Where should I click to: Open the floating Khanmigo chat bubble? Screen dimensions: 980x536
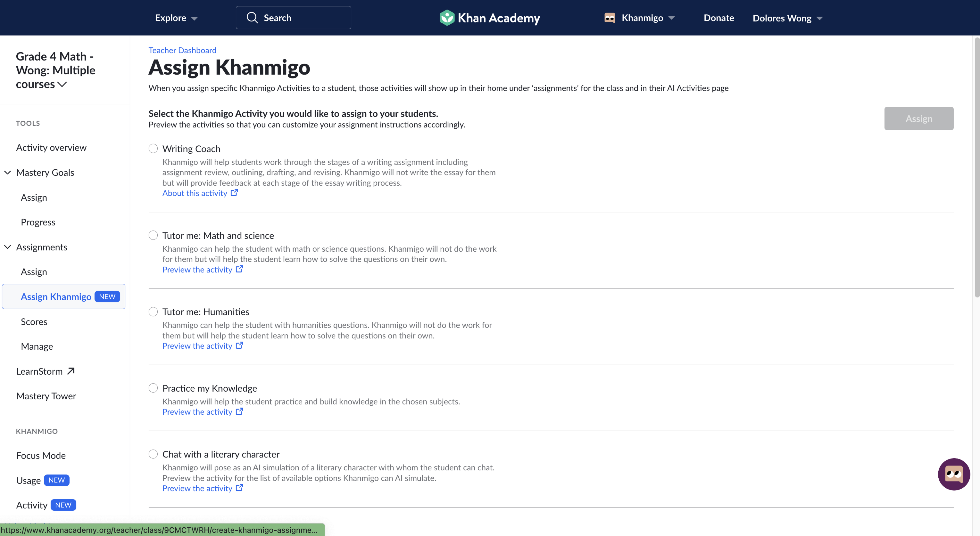click(954, 474)
